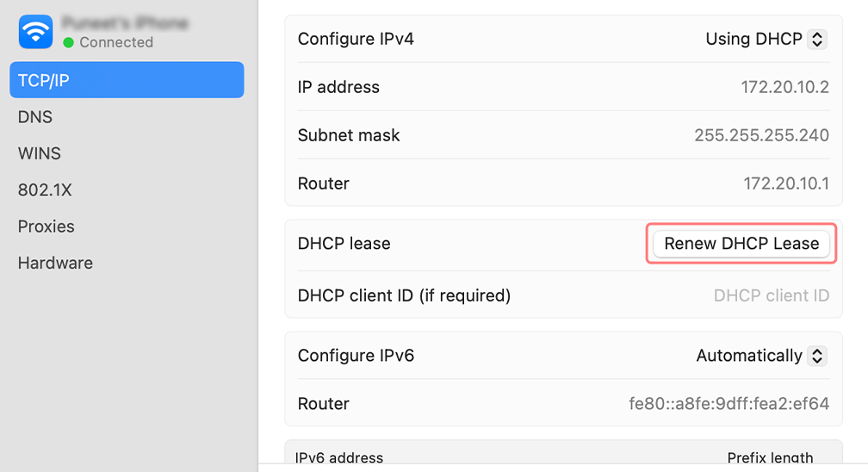
Task: Click the IPv6 address column header
Action: coord(339,457)
